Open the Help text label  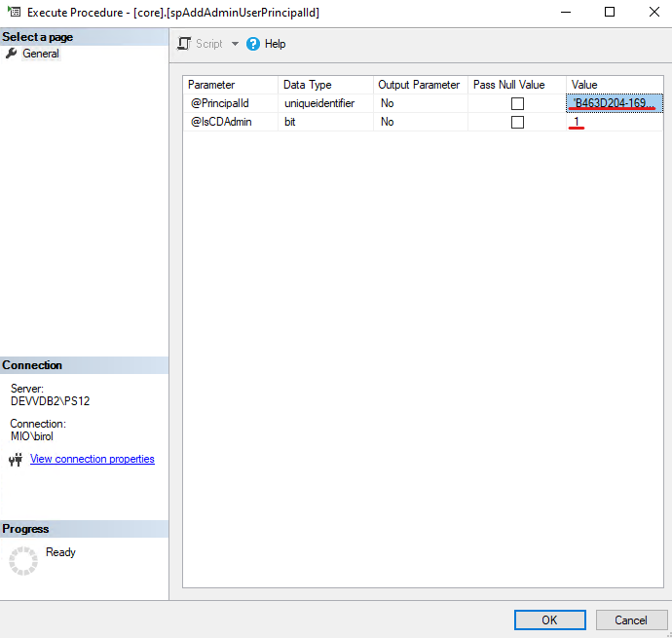pyautogui.click(x=276, y=44)
